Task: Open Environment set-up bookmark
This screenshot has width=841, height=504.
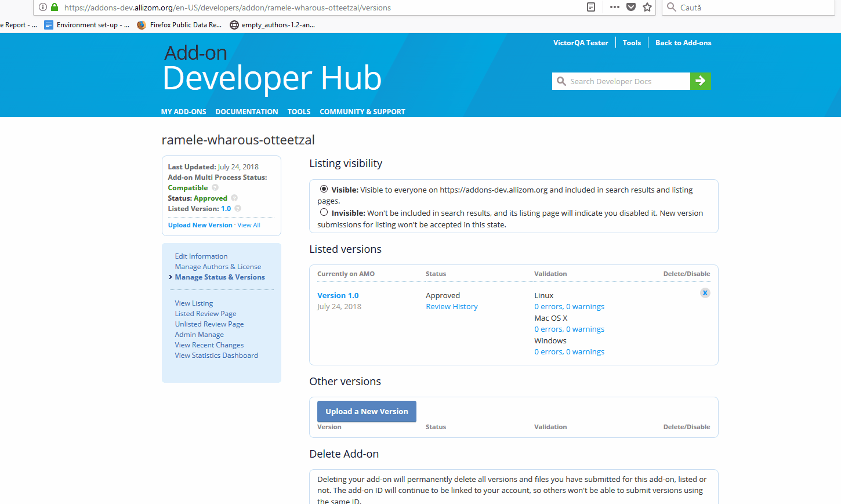Action: coord(87,25)
